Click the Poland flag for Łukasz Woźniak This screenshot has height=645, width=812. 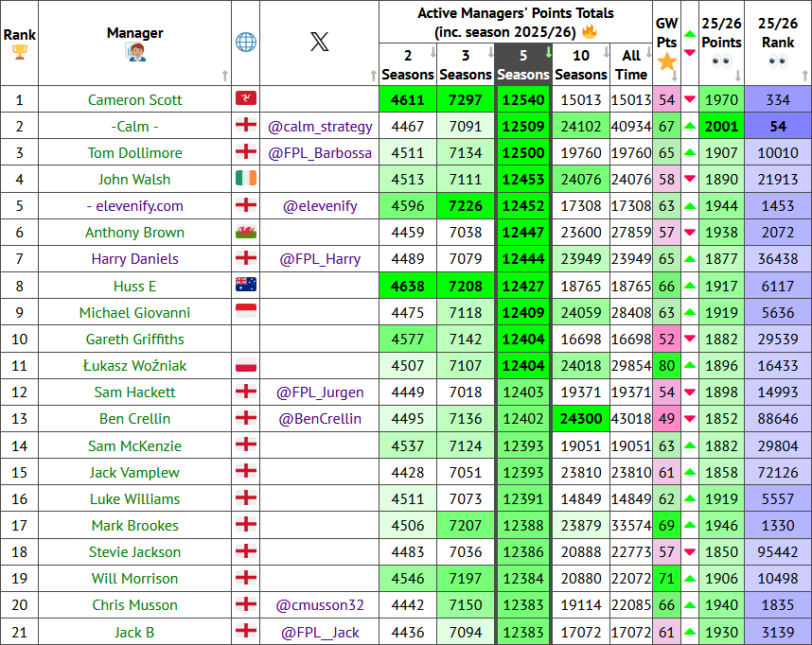(246, 364)
